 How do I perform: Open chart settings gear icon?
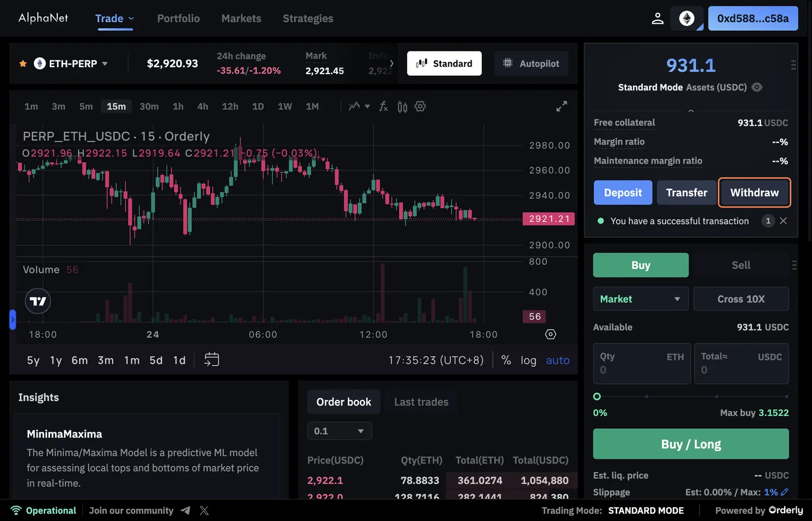click(420, 107)
